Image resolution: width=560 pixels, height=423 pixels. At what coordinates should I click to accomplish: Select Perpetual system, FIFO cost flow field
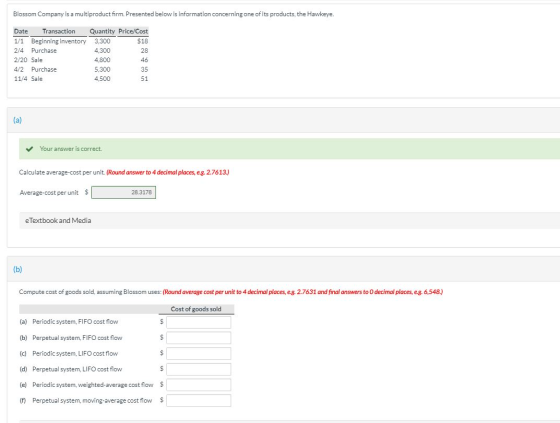point(199,338)
